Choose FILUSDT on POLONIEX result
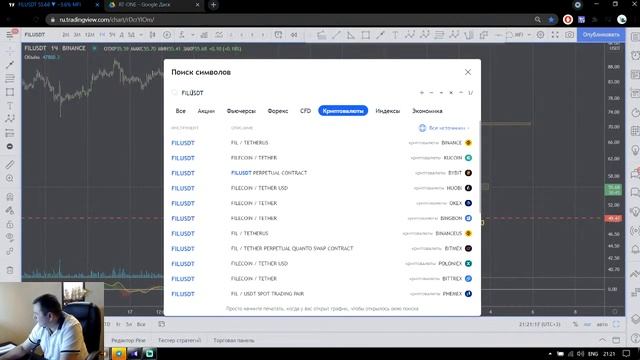Screen dimensions: 640x360 click(322, 264)
